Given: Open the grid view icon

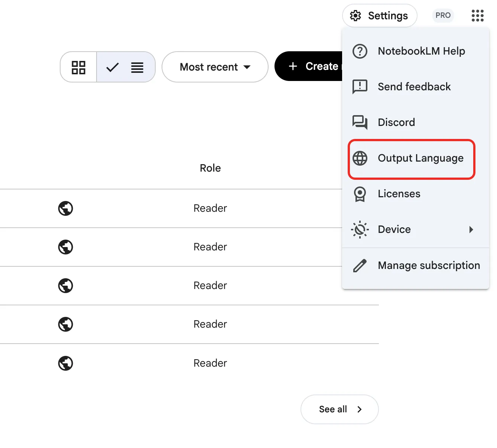Looking at the screenshot, I should (x=78, y=67).
